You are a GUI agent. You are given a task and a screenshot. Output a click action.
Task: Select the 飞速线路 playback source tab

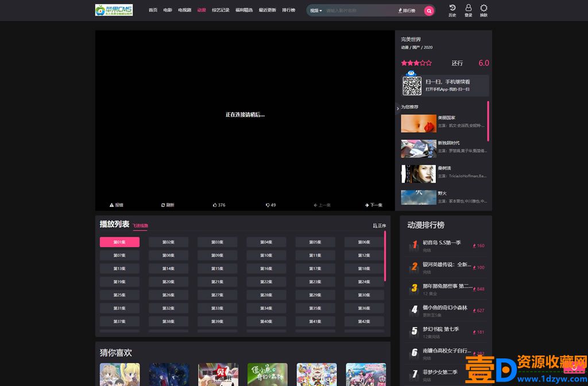[140, 225]
